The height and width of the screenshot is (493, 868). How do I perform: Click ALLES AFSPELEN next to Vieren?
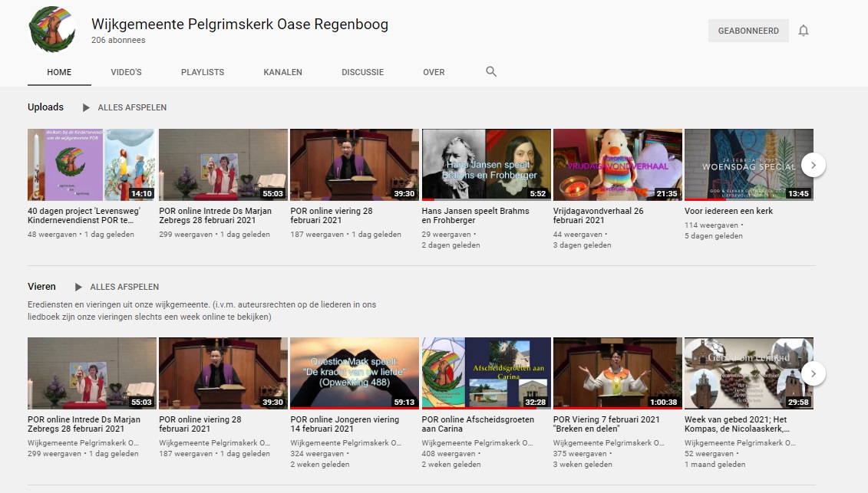coord(124,287)
